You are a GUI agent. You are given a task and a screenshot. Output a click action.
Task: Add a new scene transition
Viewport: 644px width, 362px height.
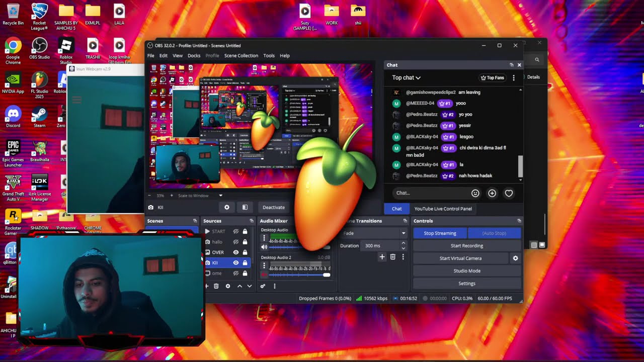click(x=382, y=257)
